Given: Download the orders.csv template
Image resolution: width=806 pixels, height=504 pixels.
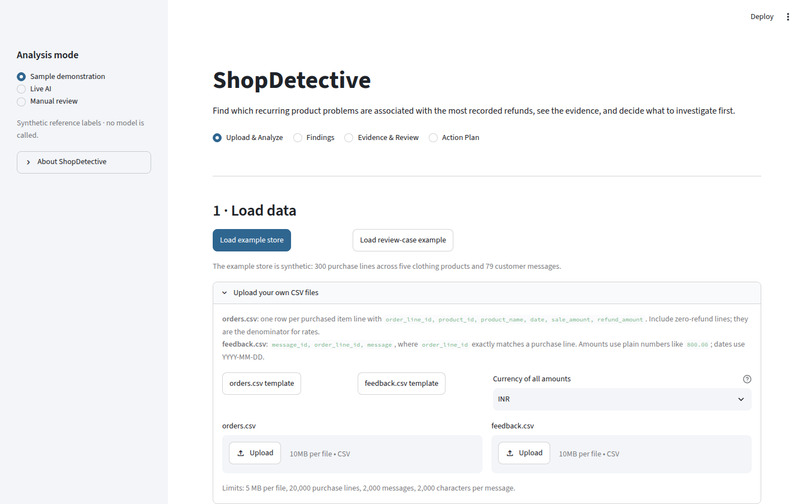Looking at the screenshot, I should point(262,384).
